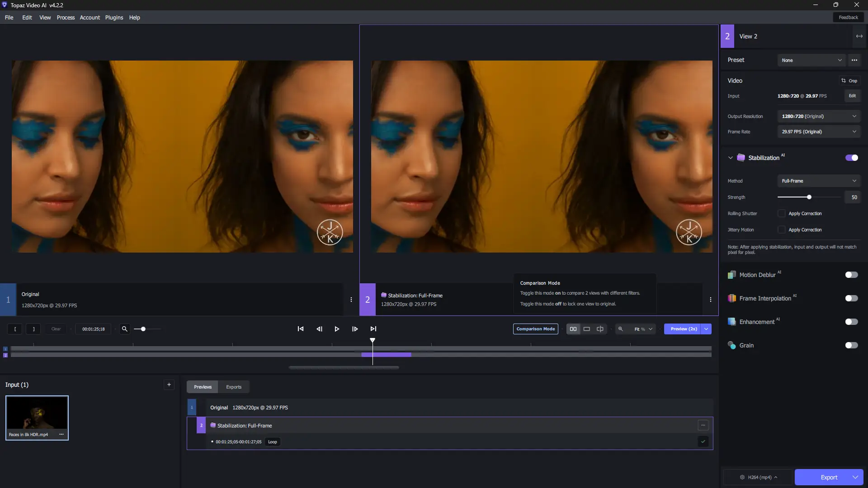Switch to the Exports tab
868x488 pixels.
tap(234, 387)
